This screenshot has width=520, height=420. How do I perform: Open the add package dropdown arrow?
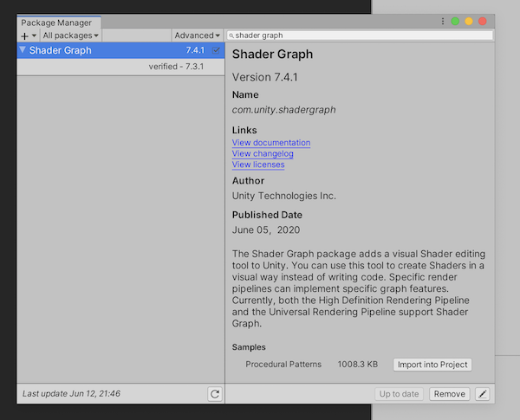(x=34, y=36)
